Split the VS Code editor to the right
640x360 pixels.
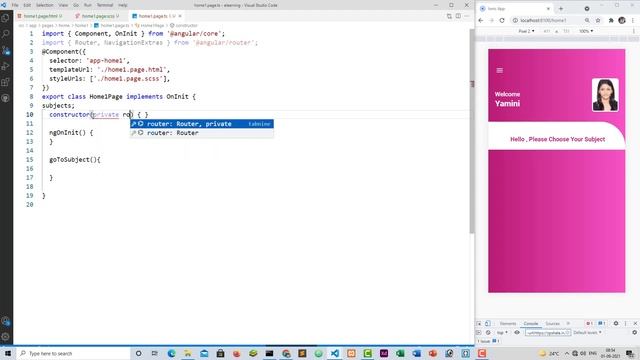[x=458, y=16]
